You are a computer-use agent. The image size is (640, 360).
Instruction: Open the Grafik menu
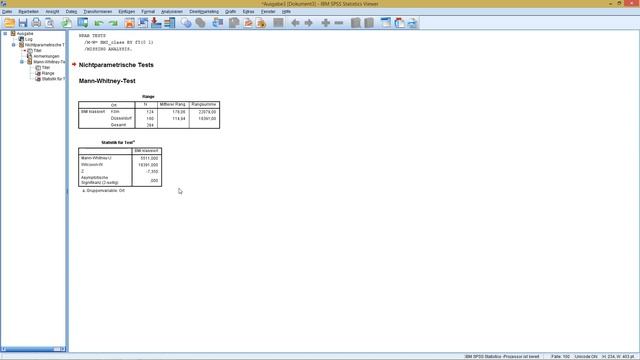tap(231, 11)
